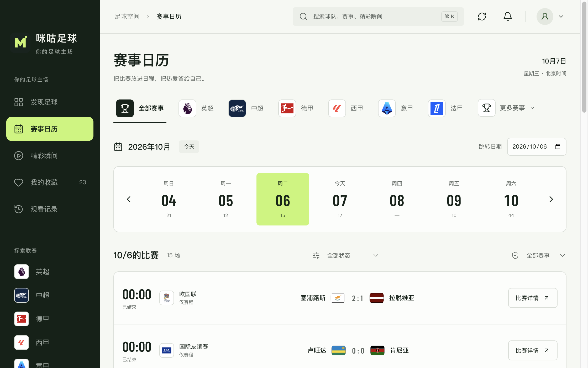Open 发现足球 in the sidebar
Viewport: 588px width, 368px height.
point(50,102)
